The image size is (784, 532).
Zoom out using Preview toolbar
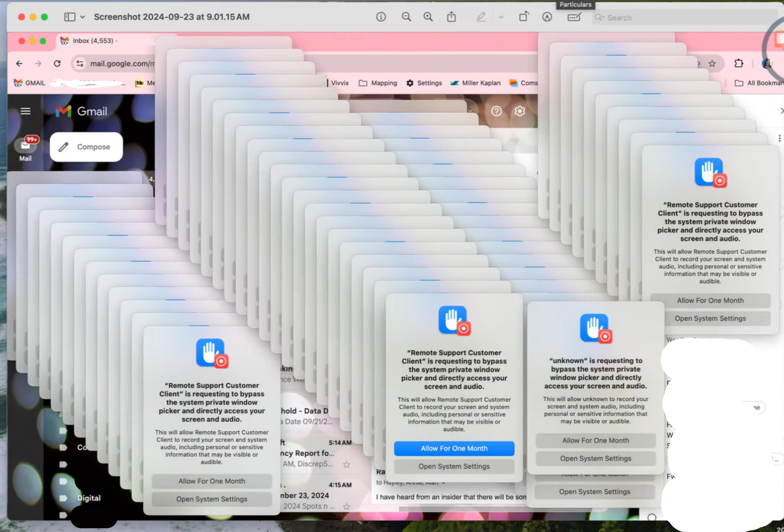tap(406, 17)
